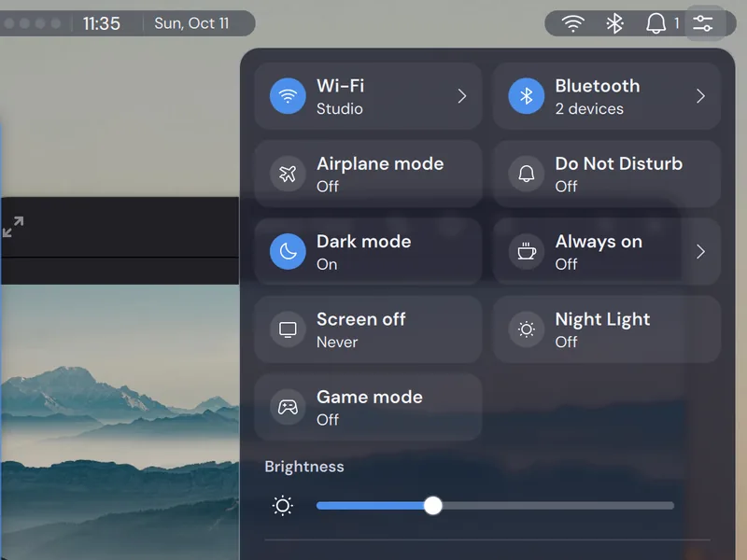The height and width of the screenshot is (560, 747).
Task: Open notifications bell in top bar
Action: coord(655,23)
